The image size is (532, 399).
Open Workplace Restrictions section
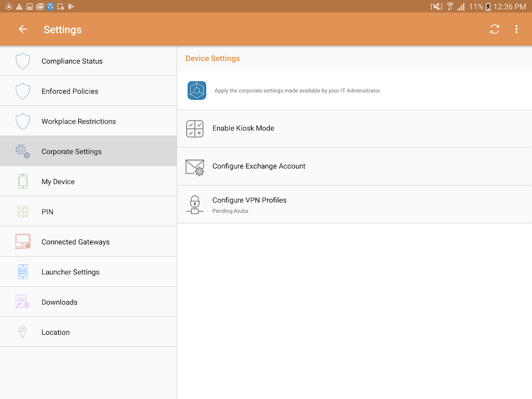click(x=88, y=121)
